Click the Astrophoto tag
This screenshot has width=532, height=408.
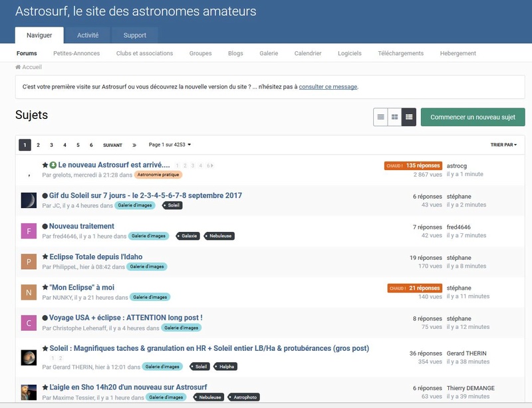pos(244,397)
